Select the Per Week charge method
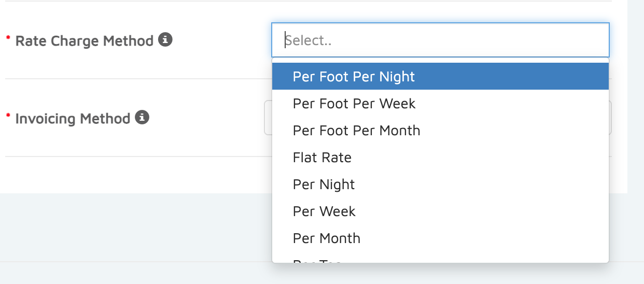This screenshot has width=644, height=284. coord(324,211)
